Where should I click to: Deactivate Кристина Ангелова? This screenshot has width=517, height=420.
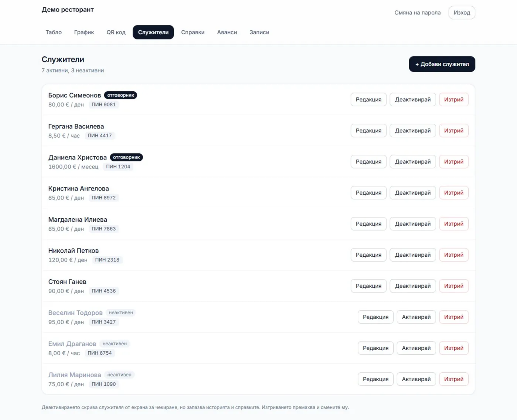413,192
